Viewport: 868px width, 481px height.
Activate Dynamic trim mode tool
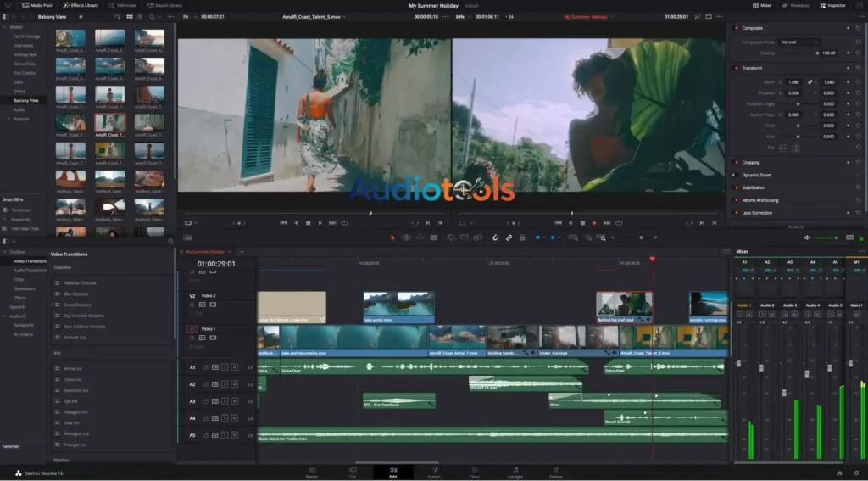(420, 238)
